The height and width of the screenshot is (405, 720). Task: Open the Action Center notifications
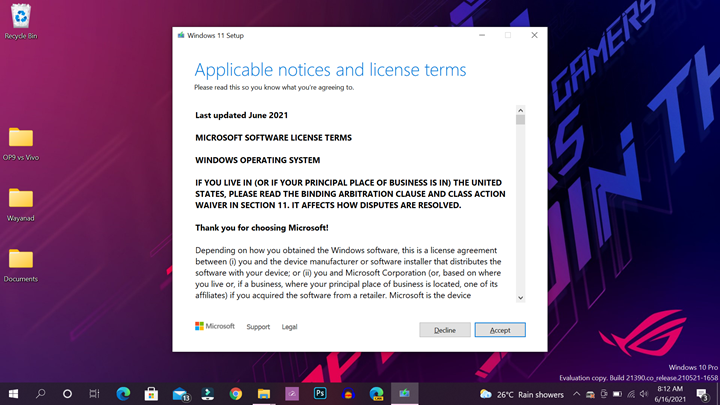[702, 394]
